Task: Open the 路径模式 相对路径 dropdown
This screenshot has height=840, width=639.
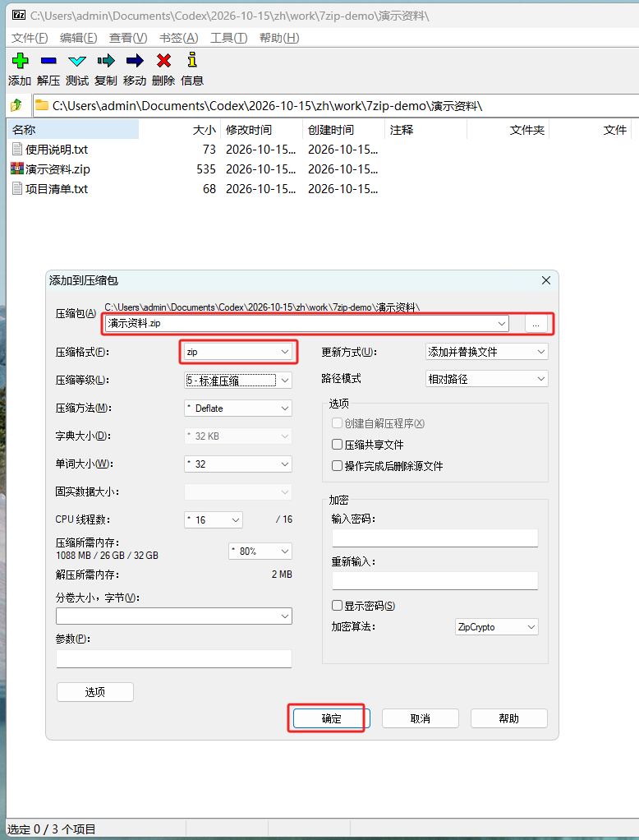Action: [487, 379]
